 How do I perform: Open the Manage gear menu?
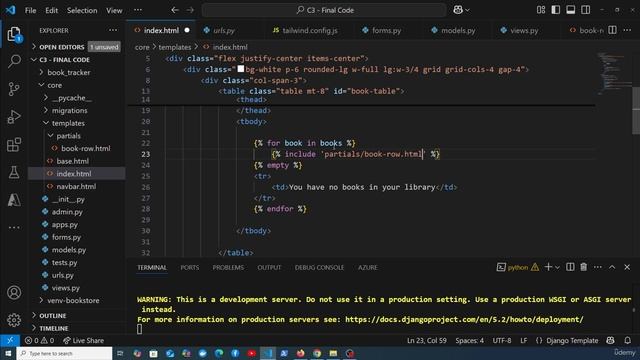point(14,320)
